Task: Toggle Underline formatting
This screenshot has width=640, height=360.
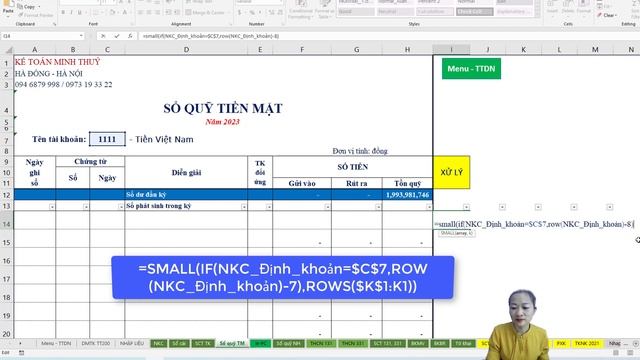Action: (80, 13)
